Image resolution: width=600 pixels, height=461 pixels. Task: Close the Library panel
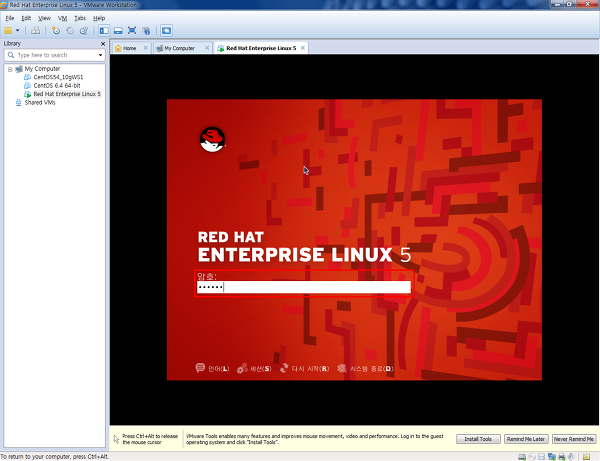coord(103,44)
